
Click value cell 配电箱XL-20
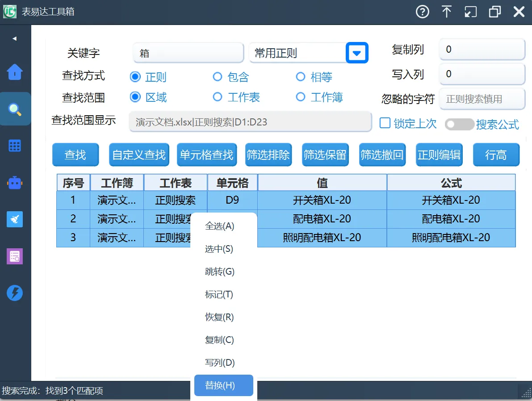[323, 219]
